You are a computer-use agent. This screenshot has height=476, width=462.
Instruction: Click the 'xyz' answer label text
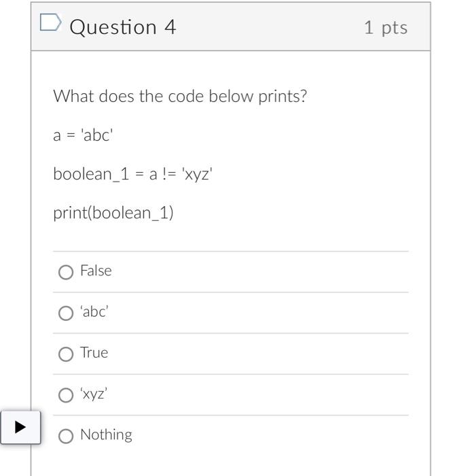[x=94, y=394]
